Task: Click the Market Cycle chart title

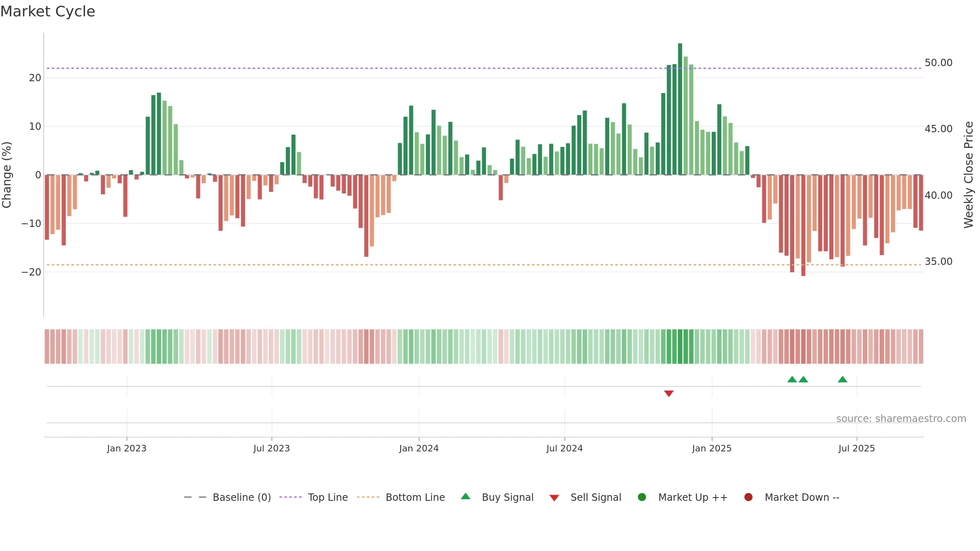Action: coord(48,11)
